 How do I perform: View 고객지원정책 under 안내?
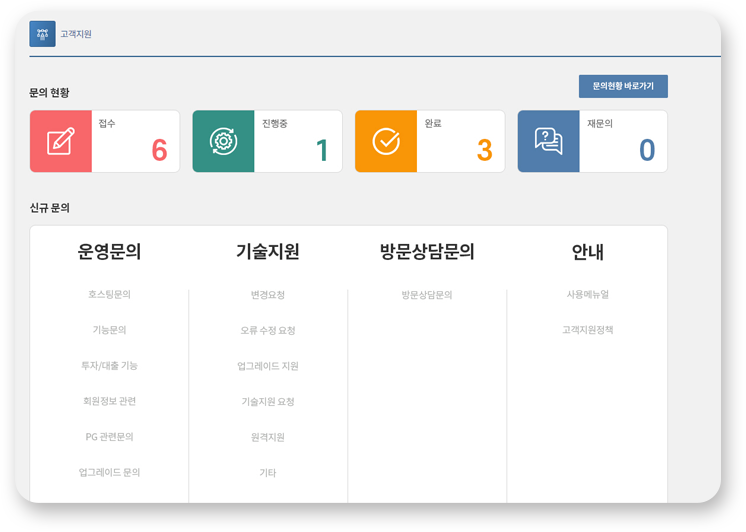587,330
